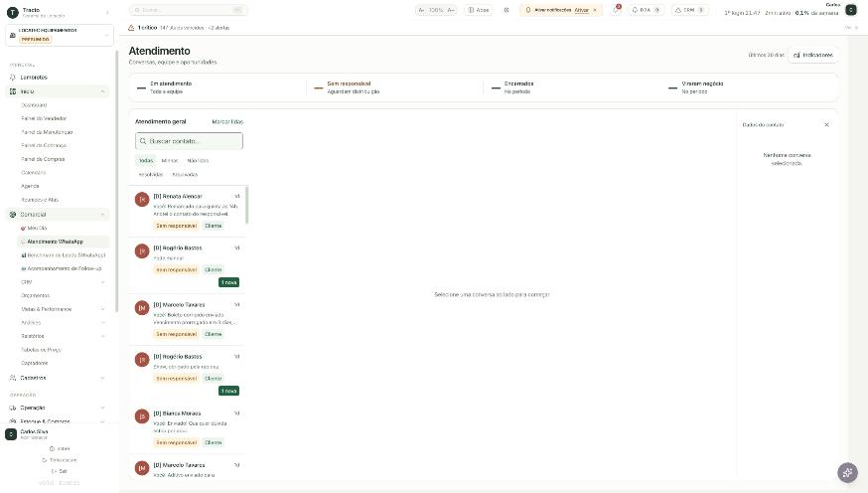Select the Não lidas filter tab
Screen dimensions: 868x493
click(x=198, y=161)
